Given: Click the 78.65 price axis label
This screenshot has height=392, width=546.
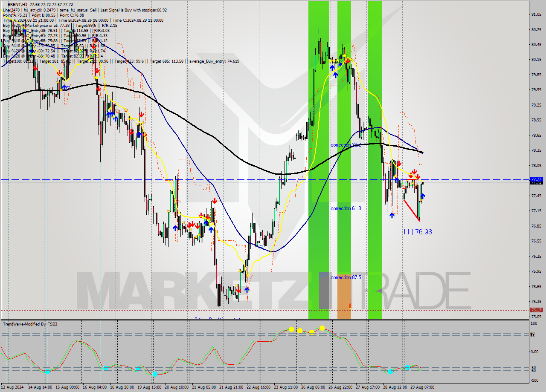Looking at the screenshot, I should [537, 135].
